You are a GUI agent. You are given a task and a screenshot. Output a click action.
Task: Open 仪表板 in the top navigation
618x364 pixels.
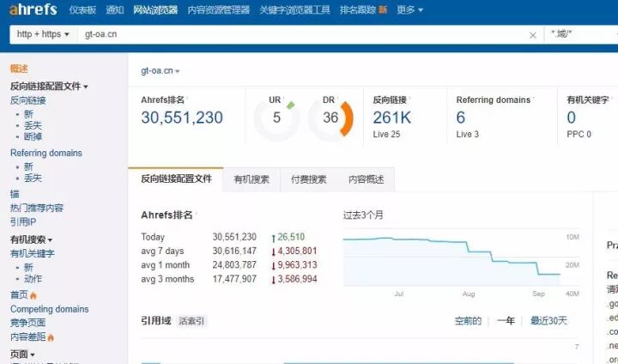82,9
